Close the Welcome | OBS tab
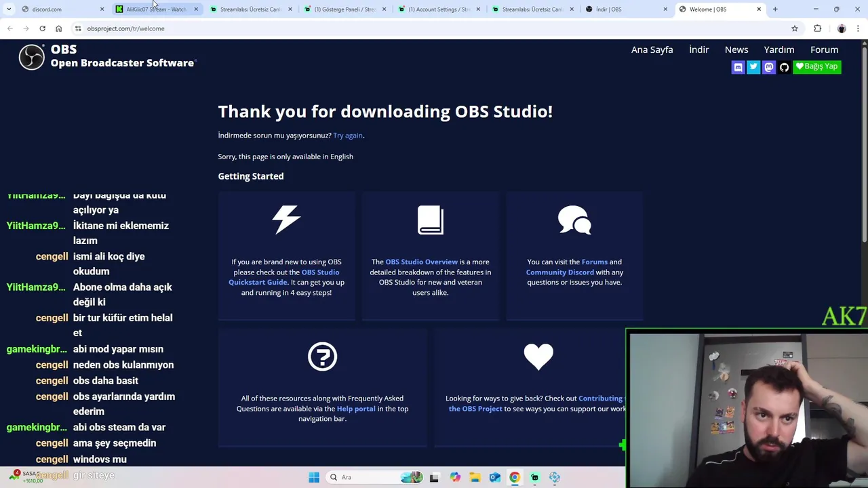Viewport: 868px width, 488px height. coord(759,9)
